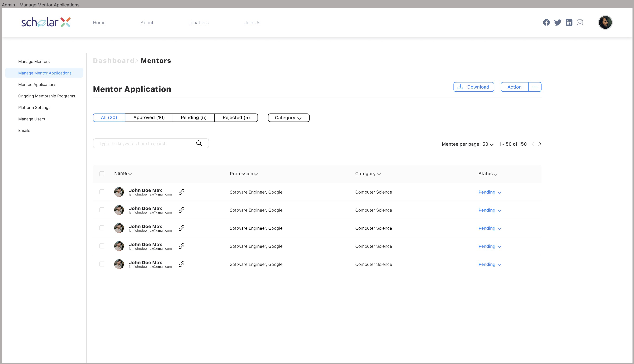Click the Twitter icon in the header
The image size is (634, 364).
tap(558, 22)
